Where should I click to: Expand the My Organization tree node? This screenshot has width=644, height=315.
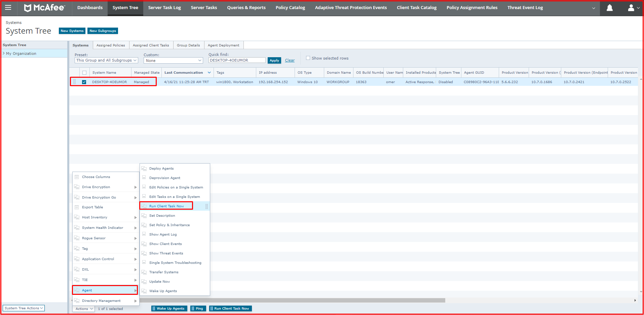4,53
